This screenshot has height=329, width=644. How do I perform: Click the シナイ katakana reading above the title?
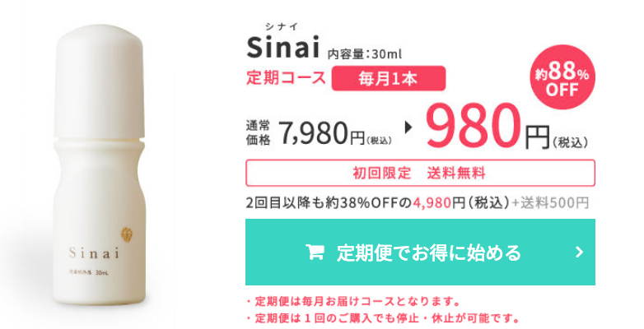282,26
